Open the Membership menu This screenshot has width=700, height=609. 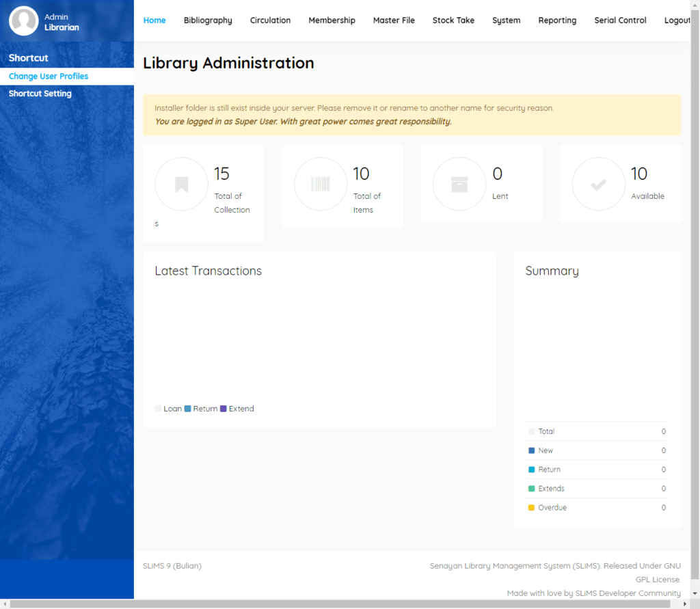[332, 21]
